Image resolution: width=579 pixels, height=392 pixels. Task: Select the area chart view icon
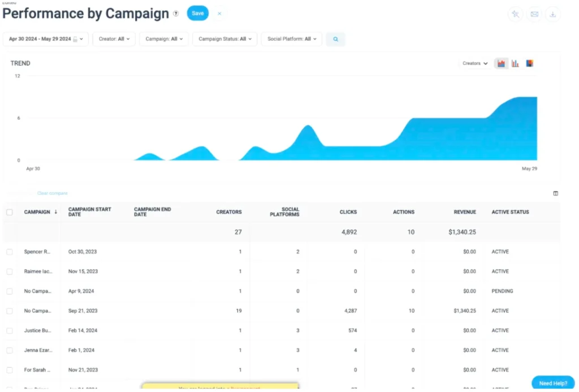[x=501, y=63]
